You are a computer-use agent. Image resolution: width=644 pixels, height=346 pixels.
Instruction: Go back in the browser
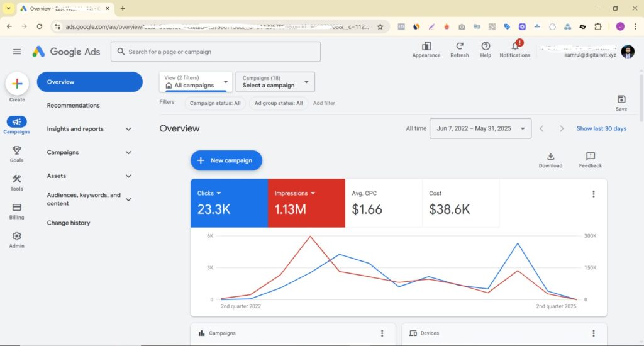[x=9, y=26]
